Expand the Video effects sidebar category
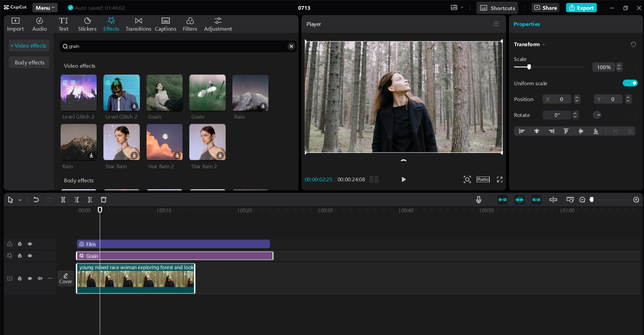 click(29, 45)
